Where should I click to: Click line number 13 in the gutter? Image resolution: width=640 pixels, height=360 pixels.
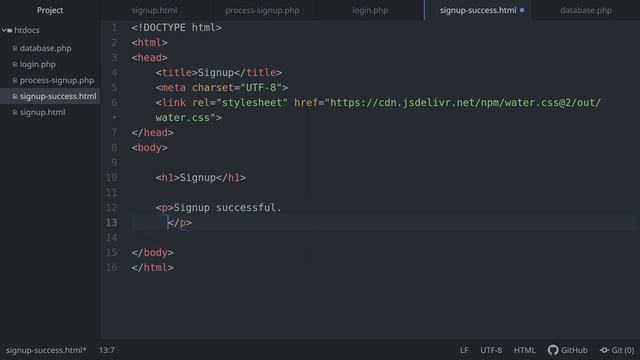111,222
